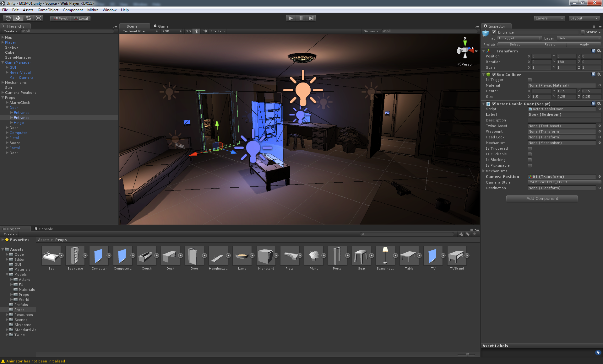Toggle the Static checkbox
The image size is (603, 364).
pos(583,32)
